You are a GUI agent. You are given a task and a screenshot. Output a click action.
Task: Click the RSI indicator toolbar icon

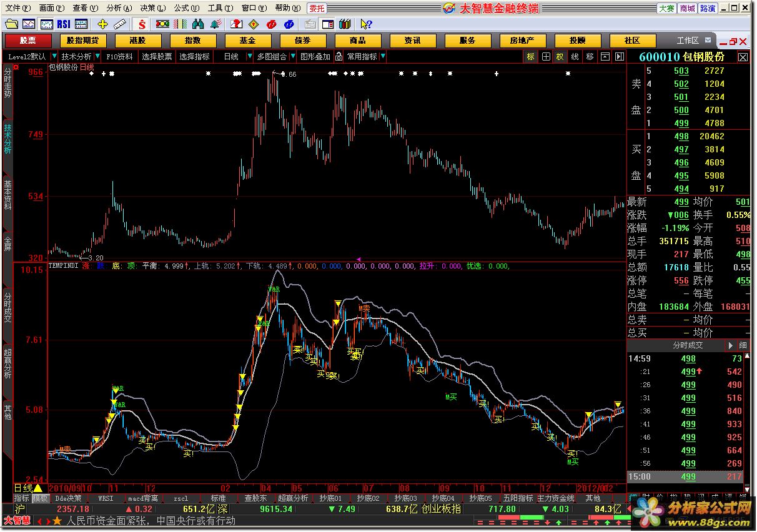(x=63, y=24)
